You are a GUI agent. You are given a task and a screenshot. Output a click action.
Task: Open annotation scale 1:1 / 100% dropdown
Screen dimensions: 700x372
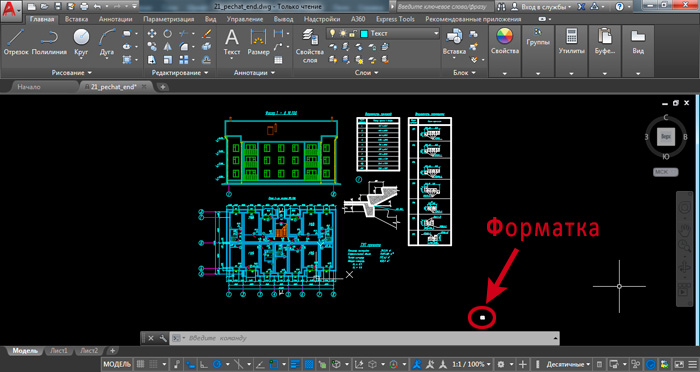click(471, 364)
